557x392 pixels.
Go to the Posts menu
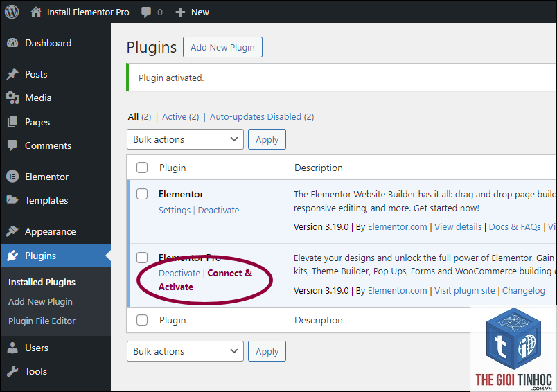tap(36, 74)
